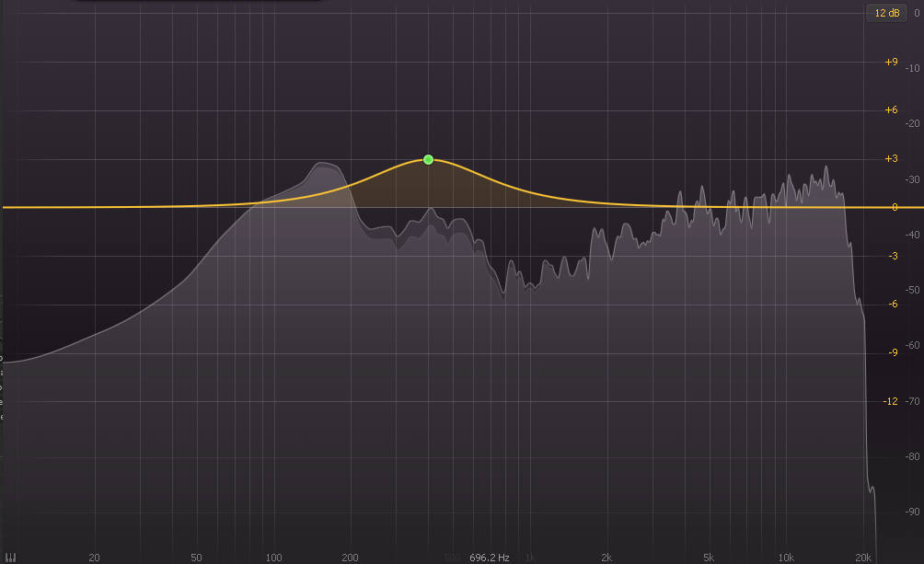This screenshot has height=564, width=924.
Task: Click the +3 gain scale label
Action: click(891, 159)
